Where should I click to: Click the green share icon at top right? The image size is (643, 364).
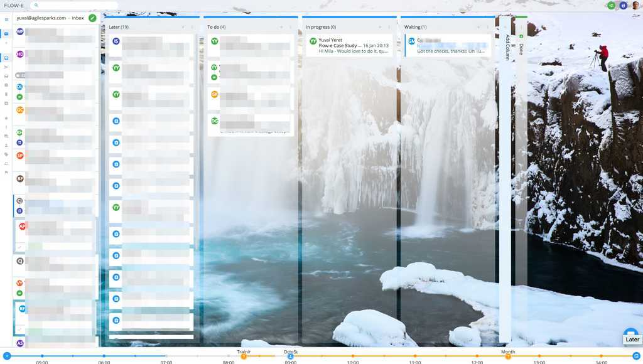click(x=612, y=5)
